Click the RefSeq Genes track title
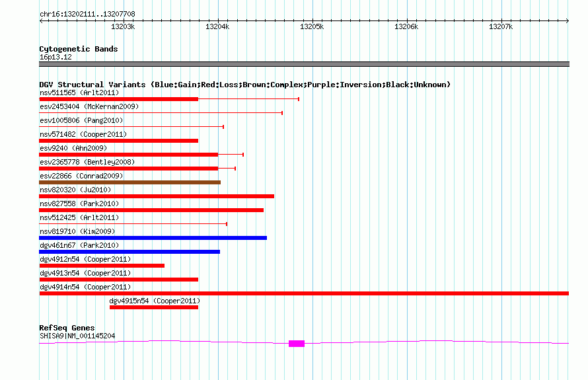Screen dimensions: 588x380 (x=67, y=328)
